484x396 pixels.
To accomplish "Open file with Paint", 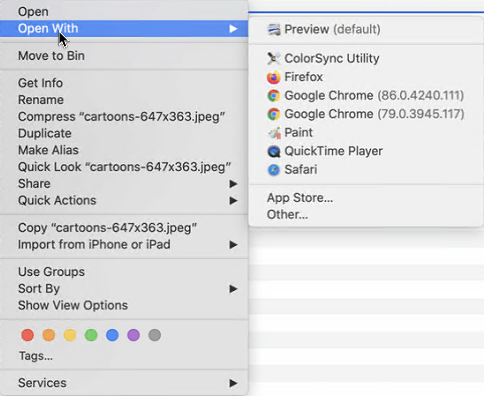I will point(366,133).
